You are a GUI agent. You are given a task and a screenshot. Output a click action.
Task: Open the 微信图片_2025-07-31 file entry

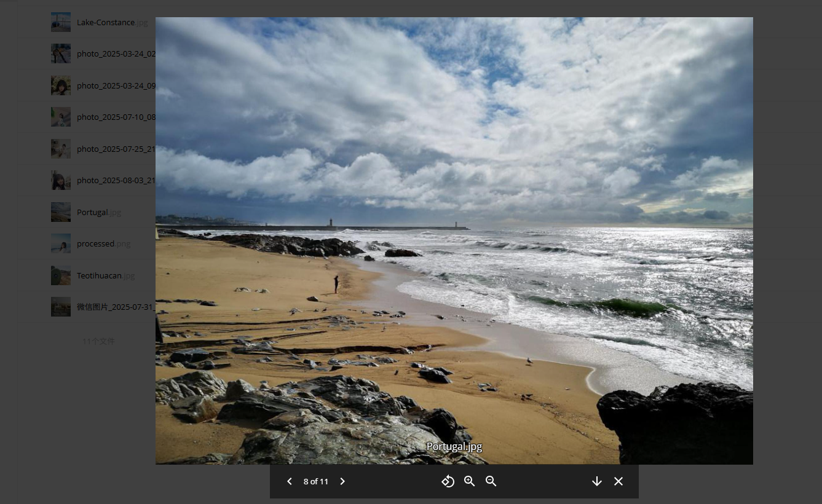point(116,307)
